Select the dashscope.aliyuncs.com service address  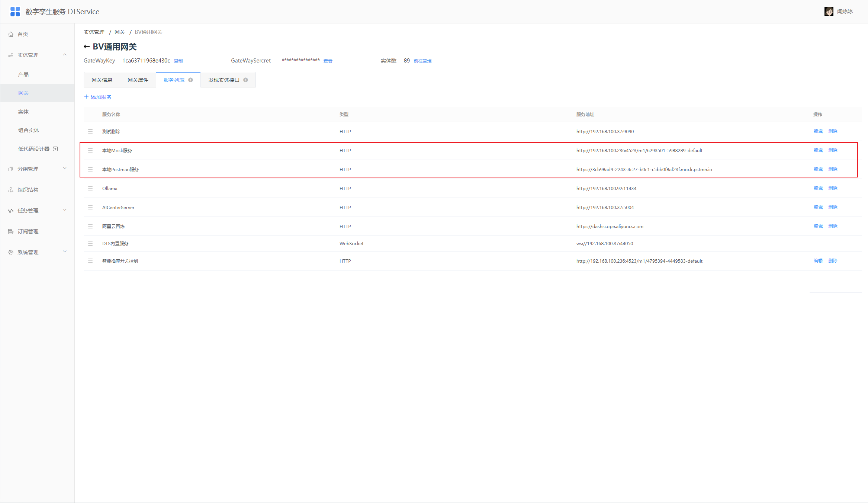(x=610, y=226)
